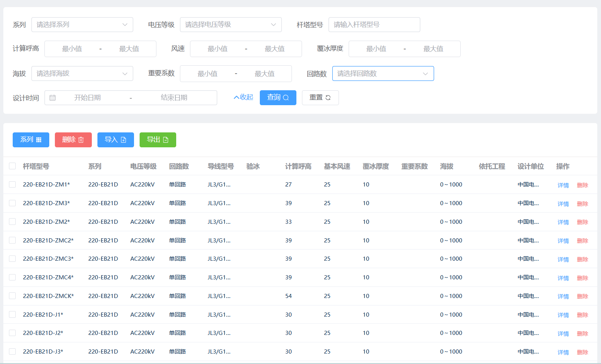Click 删除 for row 220-EB21D-ZM2*
The height and width of the screenshot is (364, 601).
click(x=583, y=222)
